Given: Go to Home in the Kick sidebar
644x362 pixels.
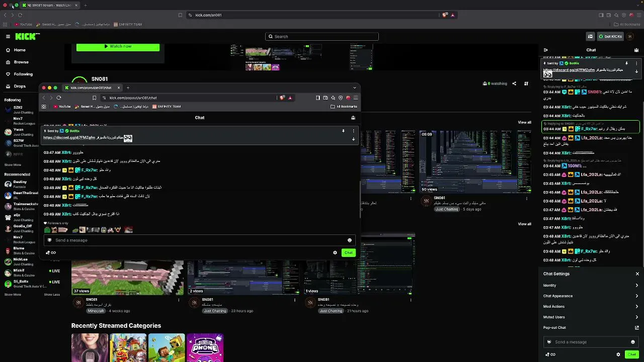Looking at the screenshot, I should click(x=20, y=50).
